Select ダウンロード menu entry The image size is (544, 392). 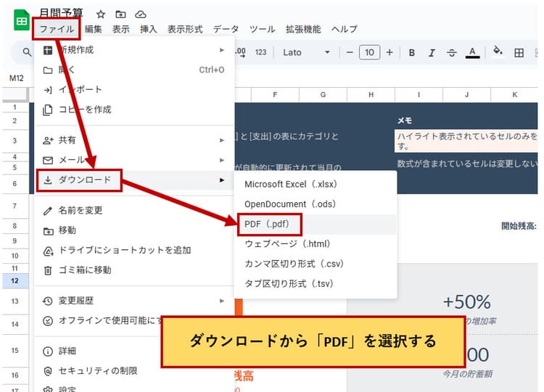tap(135, 180)
